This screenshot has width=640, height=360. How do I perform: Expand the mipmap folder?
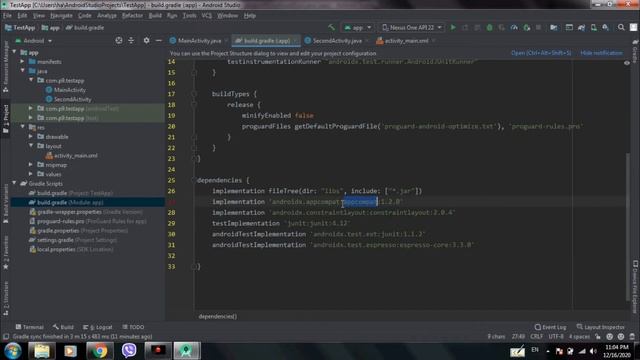31,165
